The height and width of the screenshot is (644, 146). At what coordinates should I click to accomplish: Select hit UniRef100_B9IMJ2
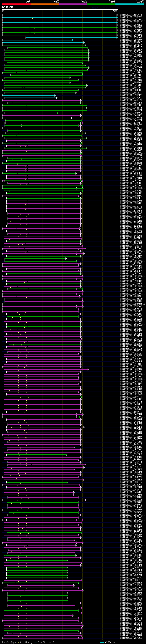[x=131, y=15]
